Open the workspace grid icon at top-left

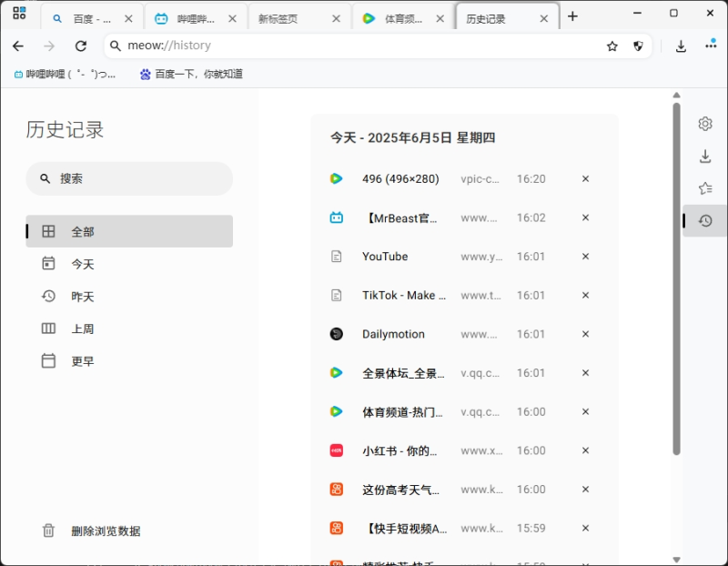pyautogui.click(x=19, y=14)
